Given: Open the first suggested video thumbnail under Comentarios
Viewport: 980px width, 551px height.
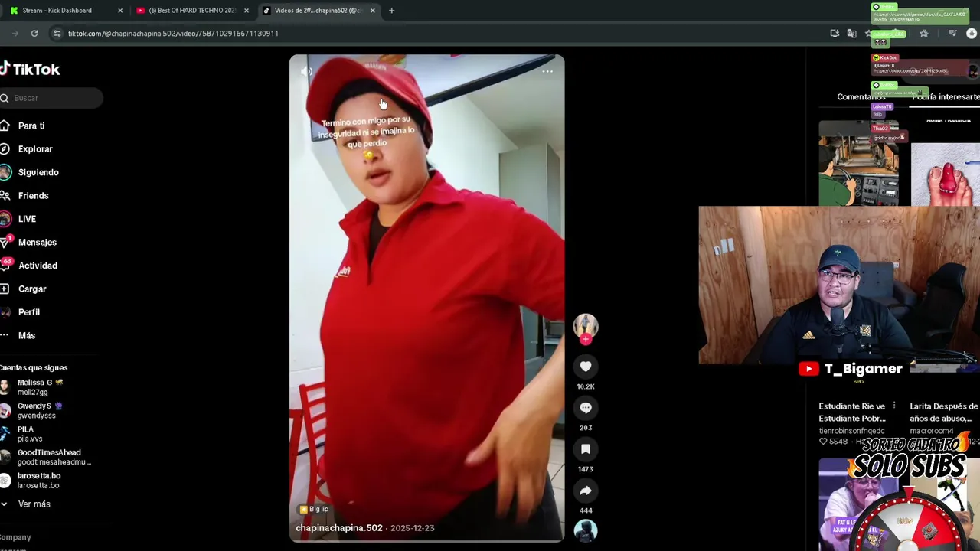Looking at the screenshot, I should (859, 164).
